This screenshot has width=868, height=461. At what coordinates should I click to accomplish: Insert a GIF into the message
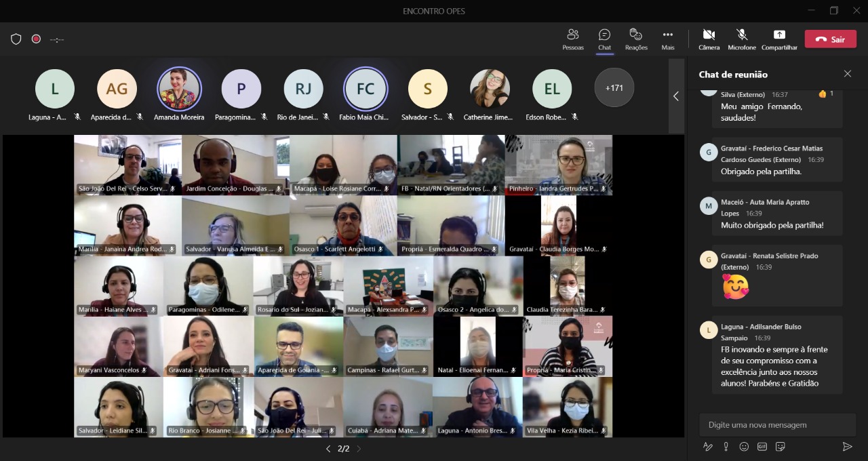point(762,447)
